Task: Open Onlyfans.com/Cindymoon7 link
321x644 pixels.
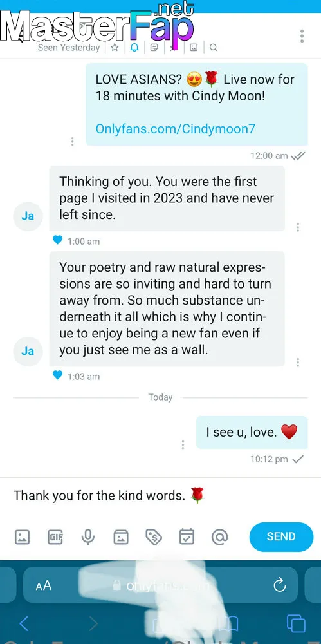Action: (x=175, y=129)
